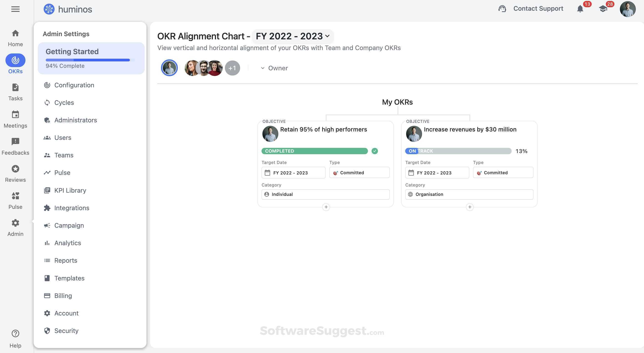This screenshot has width=644, height=353.
Task: Open Type Committed field on revenue objective
Action: coord(503,173)
